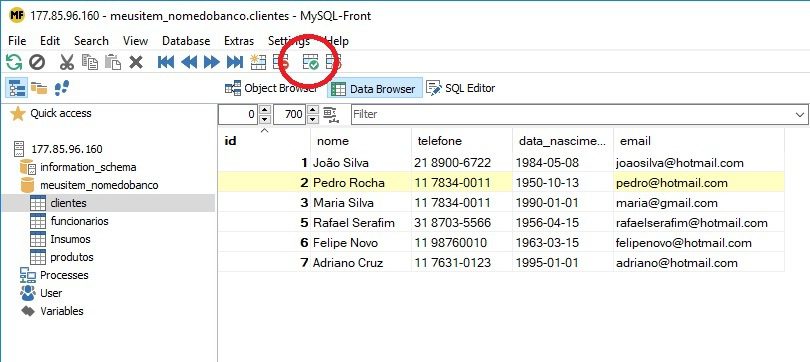
Task: Sort by the nome column header
Action: 361,140
